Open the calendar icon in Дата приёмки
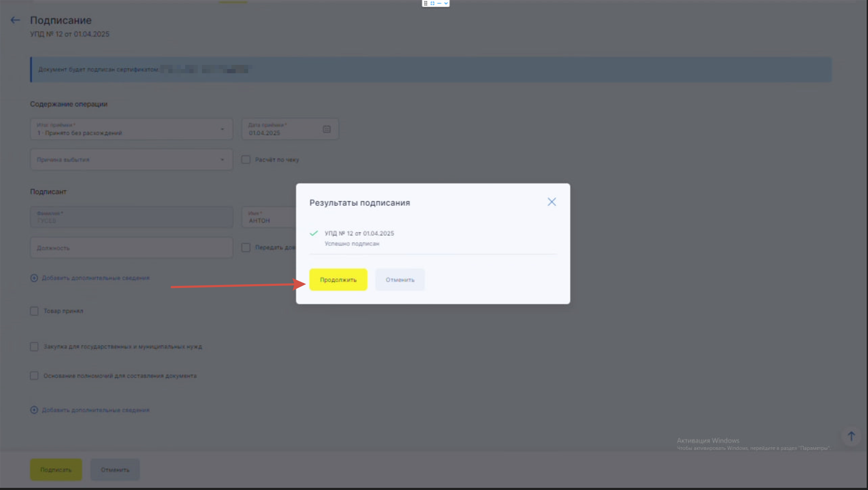Image resolution: width=868 pixels, height=490 pixels. point(326,129)
